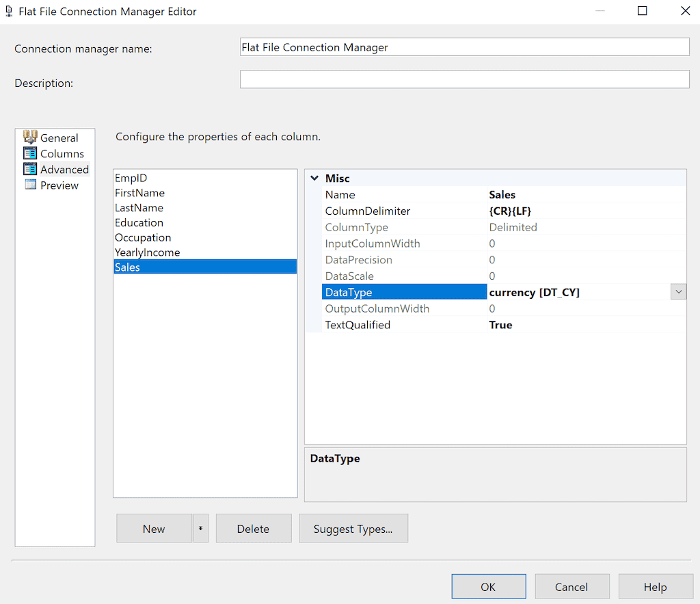Expand the New button's split dropdown arrow

click(201, 528)
